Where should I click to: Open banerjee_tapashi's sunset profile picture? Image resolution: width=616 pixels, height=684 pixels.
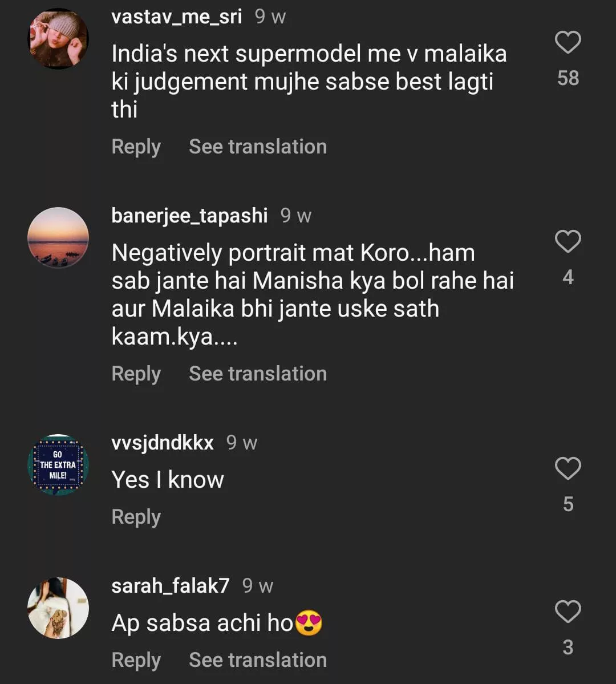tap(58, 237)
